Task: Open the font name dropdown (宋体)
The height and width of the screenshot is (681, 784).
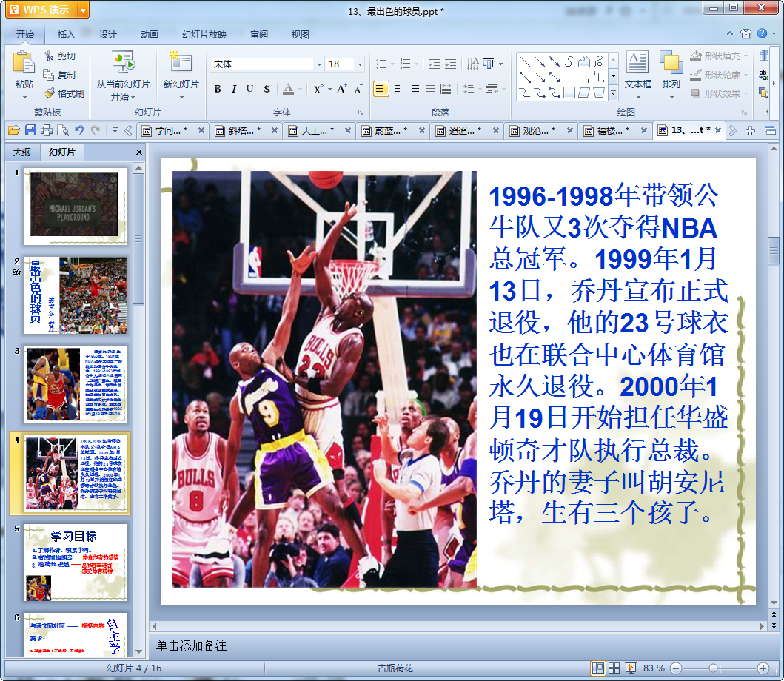Action: pos(318,64)
